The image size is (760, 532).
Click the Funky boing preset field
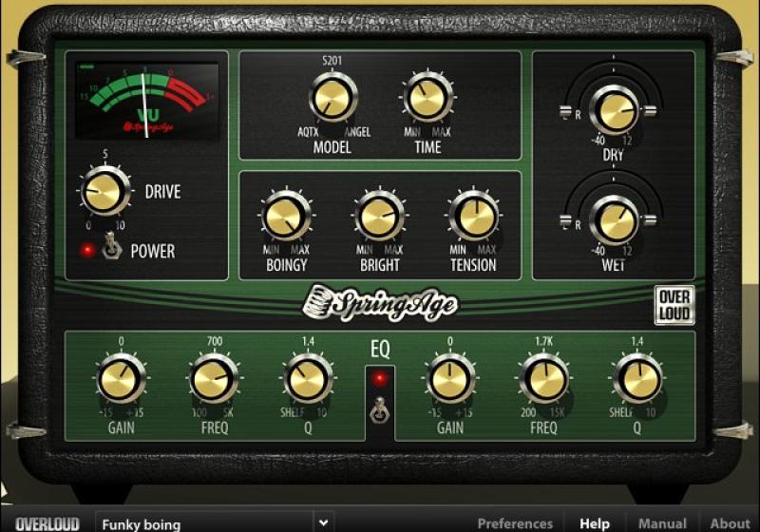coord(204,522)
